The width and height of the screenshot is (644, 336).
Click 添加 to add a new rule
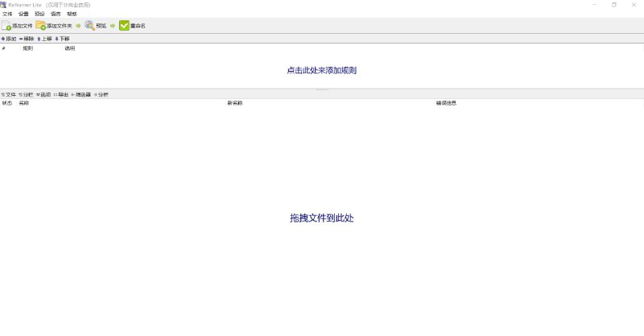point(9,39)
